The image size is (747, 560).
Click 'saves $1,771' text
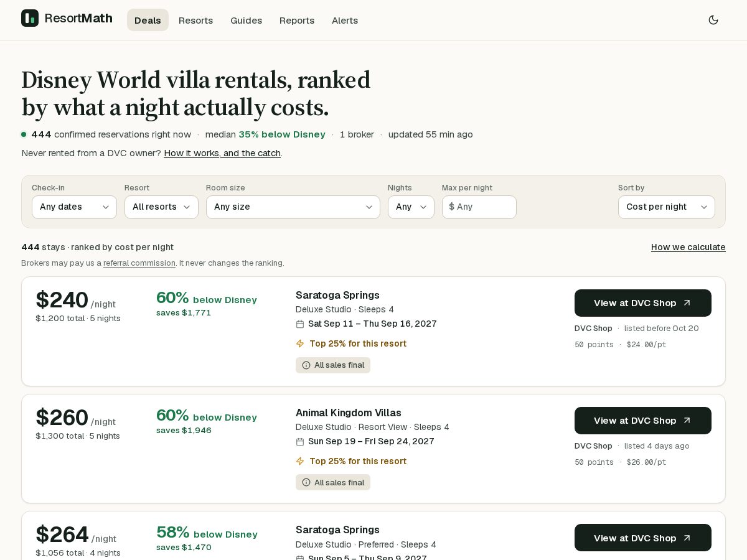click(x=184, y=313)
